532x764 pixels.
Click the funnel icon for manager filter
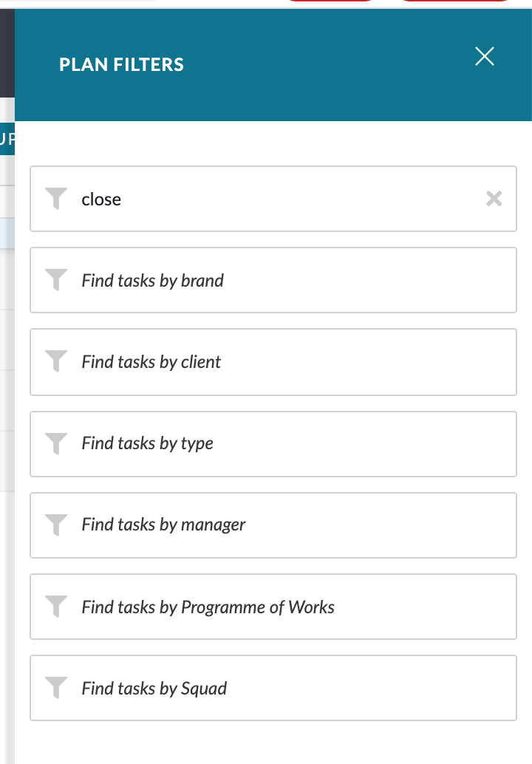point(56,525)
